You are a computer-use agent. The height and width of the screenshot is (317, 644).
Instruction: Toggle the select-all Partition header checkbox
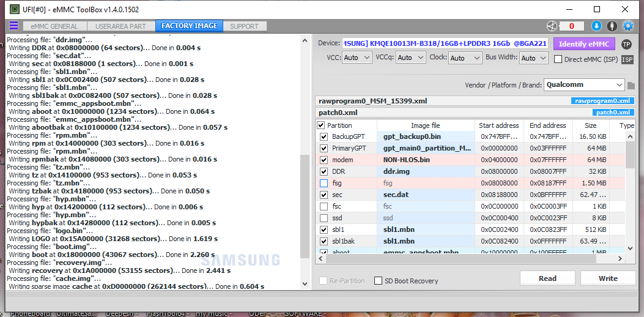[x=320, y=125]
